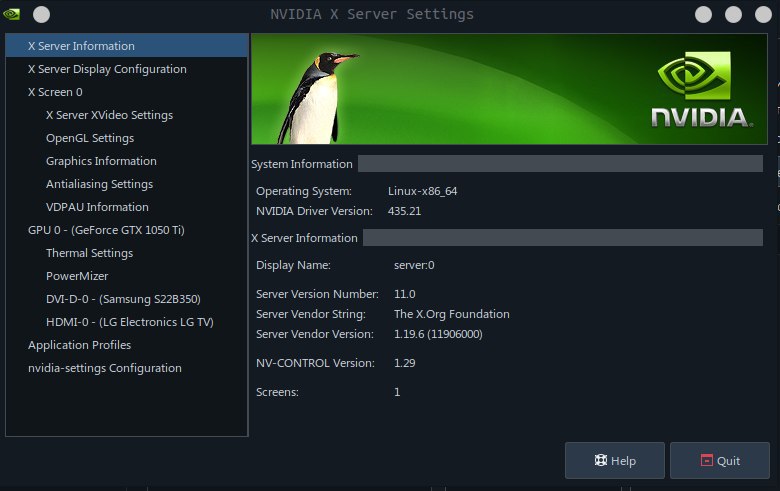Click the Display Name label
The height and width of the screenshot is (491, 780).
293,265
